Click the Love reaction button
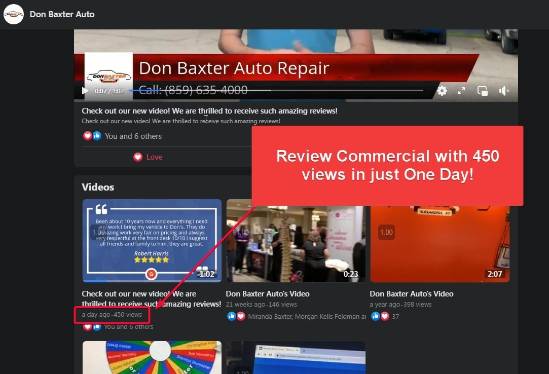This screenshot has height=374, width=549. (x=148, y=157)
